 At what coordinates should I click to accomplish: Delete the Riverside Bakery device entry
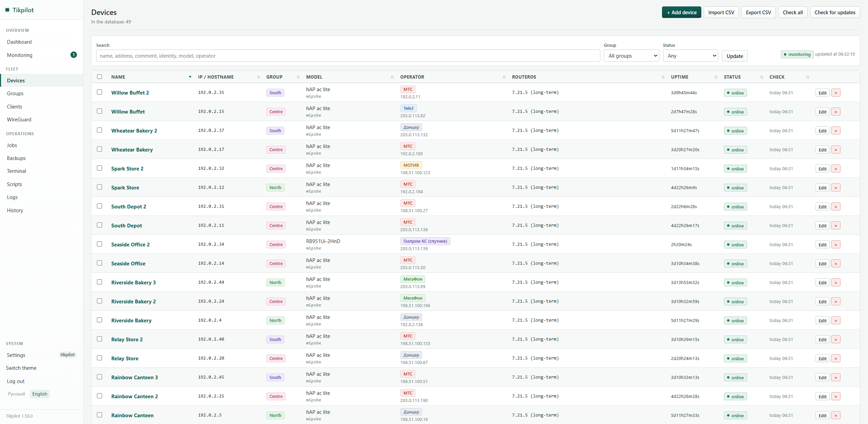[x=835, y=321]
